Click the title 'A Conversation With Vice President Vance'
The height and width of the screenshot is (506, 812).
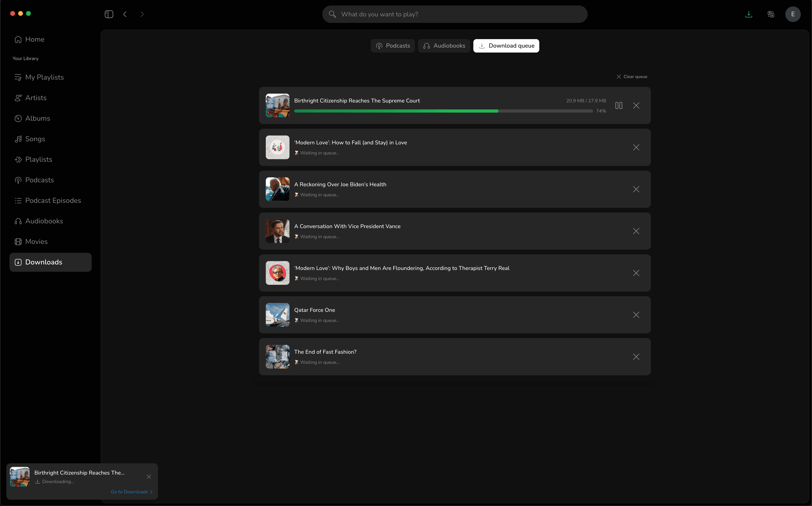click(x=347, y=226)
